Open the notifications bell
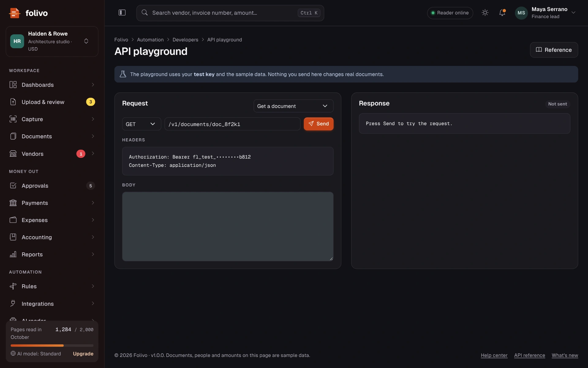 click(x=502, y=13)
